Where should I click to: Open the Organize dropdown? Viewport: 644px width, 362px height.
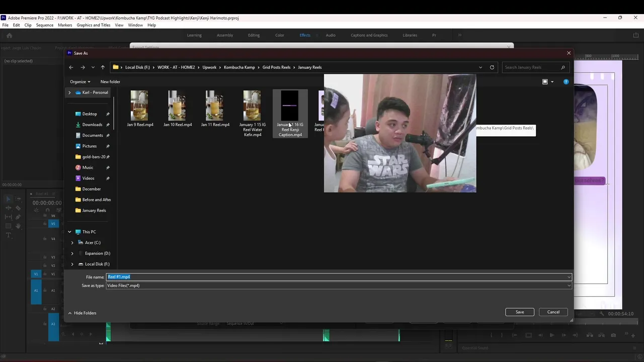pyautogui.click(x=80, y=81)
